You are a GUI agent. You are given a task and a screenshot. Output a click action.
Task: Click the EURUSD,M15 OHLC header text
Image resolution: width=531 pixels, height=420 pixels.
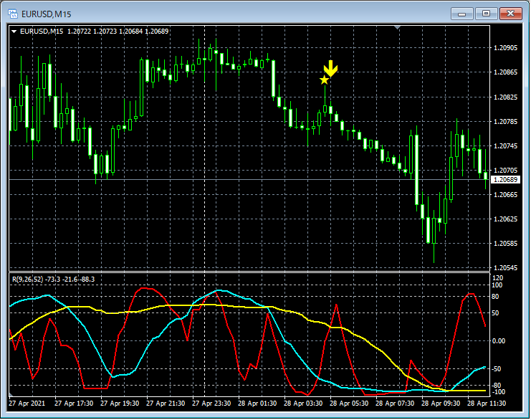tap(94, 32)
